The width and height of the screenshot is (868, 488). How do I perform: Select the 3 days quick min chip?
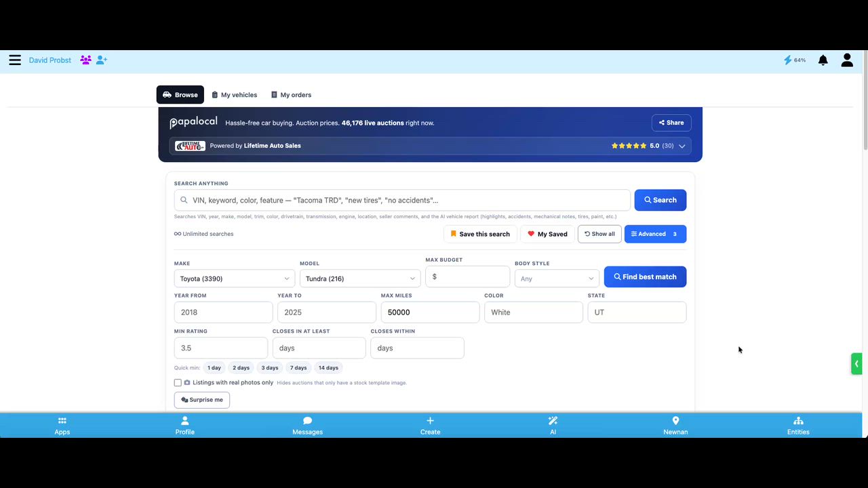click(270, 368)
